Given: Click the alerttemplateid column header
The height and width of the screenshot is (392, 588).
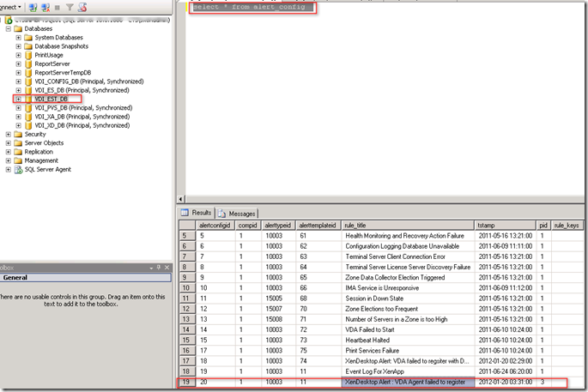Looking at the screenshot, I should (318, 226).
